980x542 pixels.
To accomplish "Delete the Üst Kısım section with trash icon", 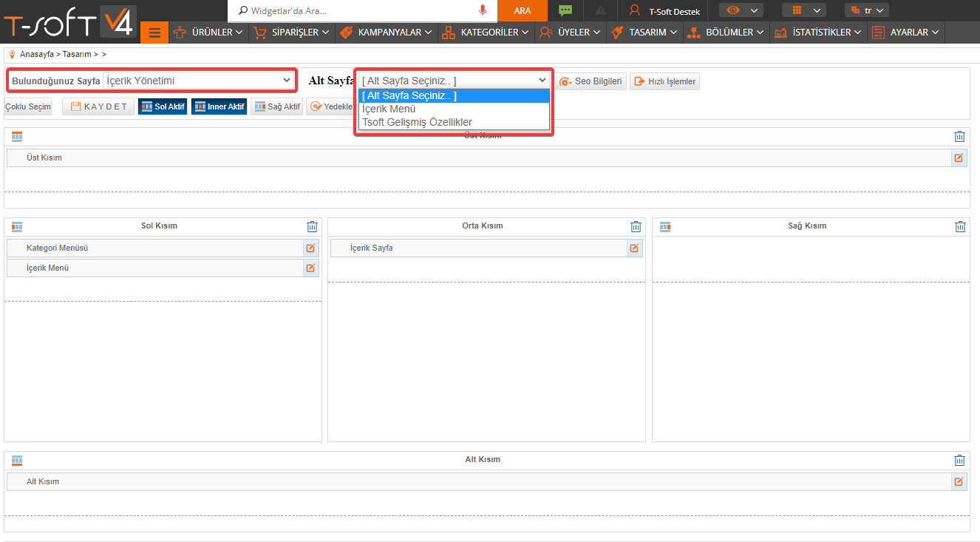I will click(x=959, y=137).
